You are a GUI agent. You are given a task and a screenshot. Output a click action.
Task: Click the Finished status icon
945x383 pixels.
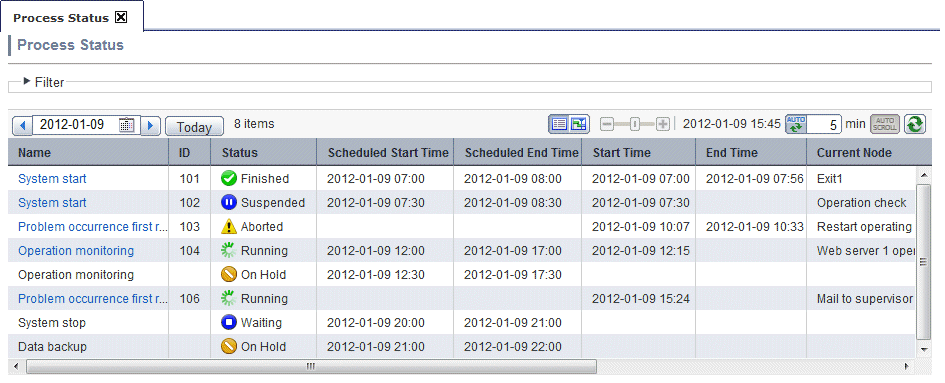[228, 179]
